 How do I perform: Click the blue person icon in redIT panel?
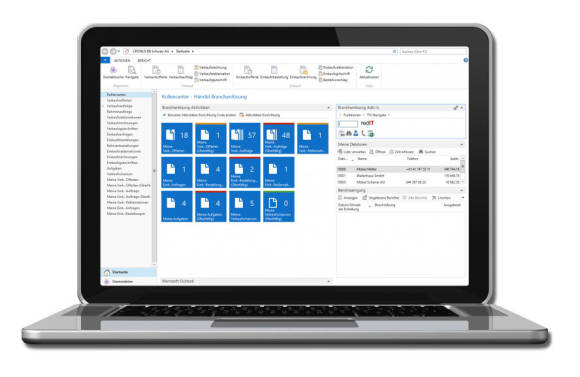(x=356, y=134)
